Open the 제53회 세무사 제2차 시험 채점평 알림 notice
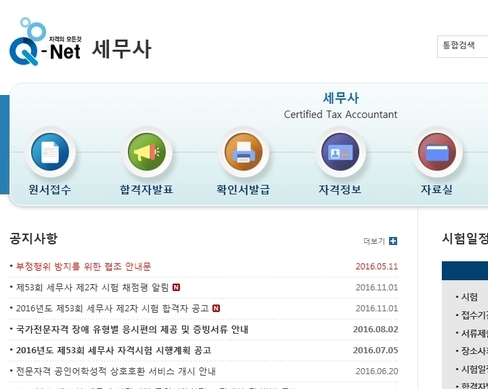The image size is (488, 389). pyautogui.click(x=92, y=287)
